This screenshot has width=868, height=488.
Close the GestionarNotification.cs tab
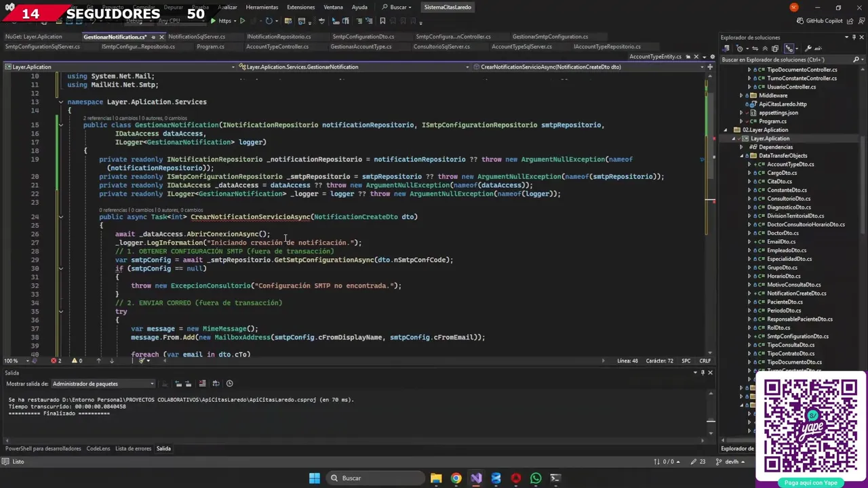pos(161,37)
